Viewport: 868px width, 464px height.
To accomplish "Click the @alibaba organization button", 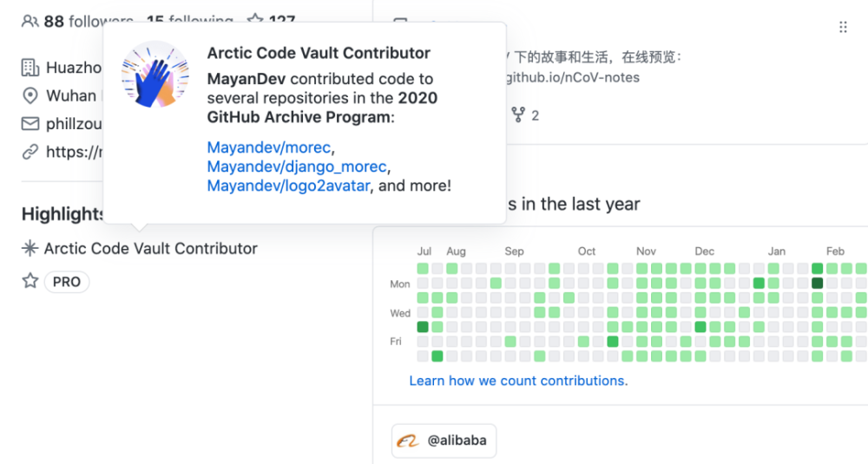I will point(444,441).
